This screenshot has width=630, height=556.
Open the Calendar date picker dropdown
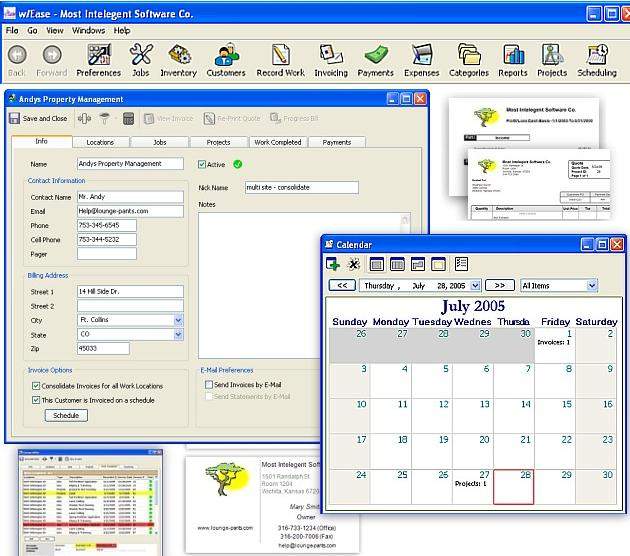click(475, 286)
